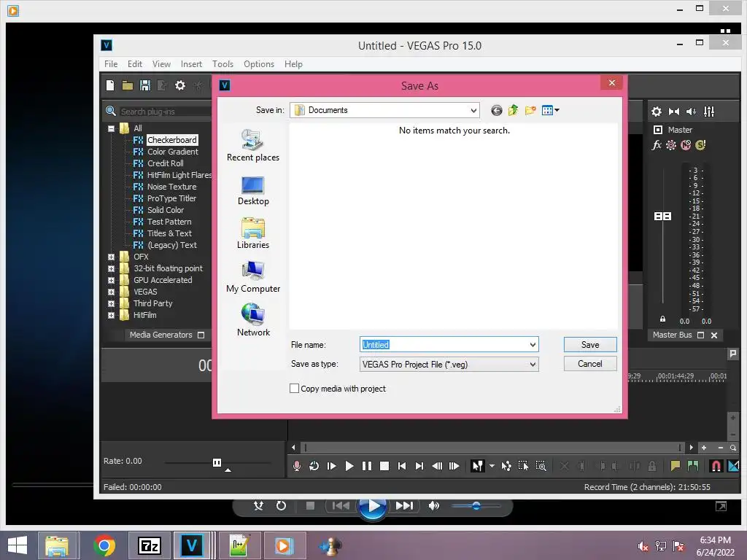Screen dimensions: 747x560
Task: Toggle Master mute button
Action: tap(686, 145)
